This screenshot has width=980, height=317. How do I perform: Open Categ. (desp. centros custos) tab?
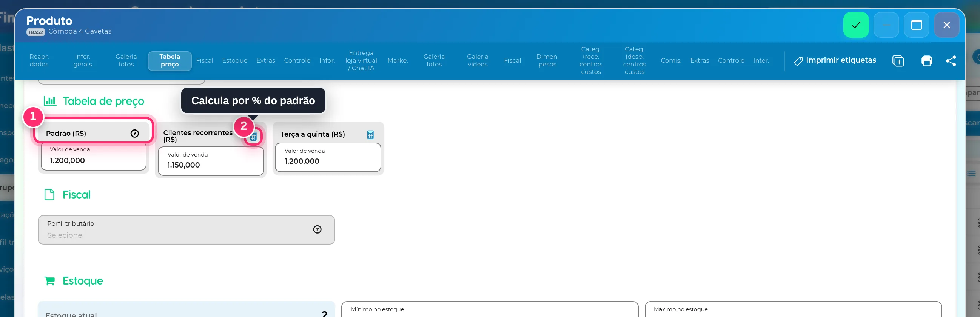634,60
